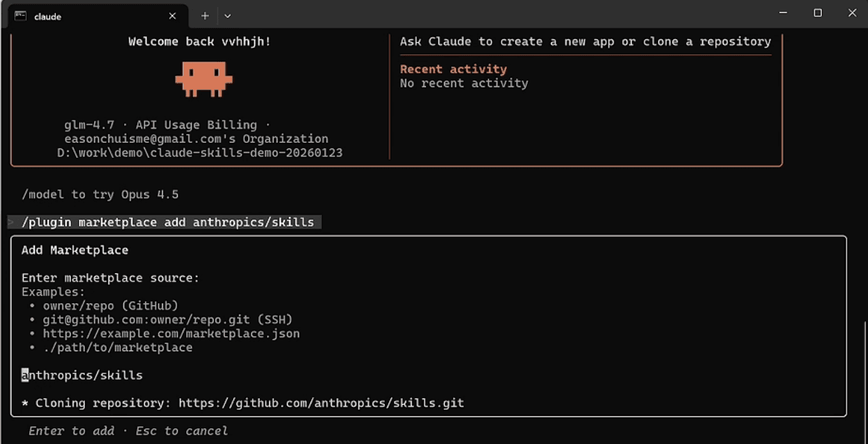This screenshot has width=868, height=444.
Task: Click the '/plugin marketplace add' command line
Action: coord(168,222)
